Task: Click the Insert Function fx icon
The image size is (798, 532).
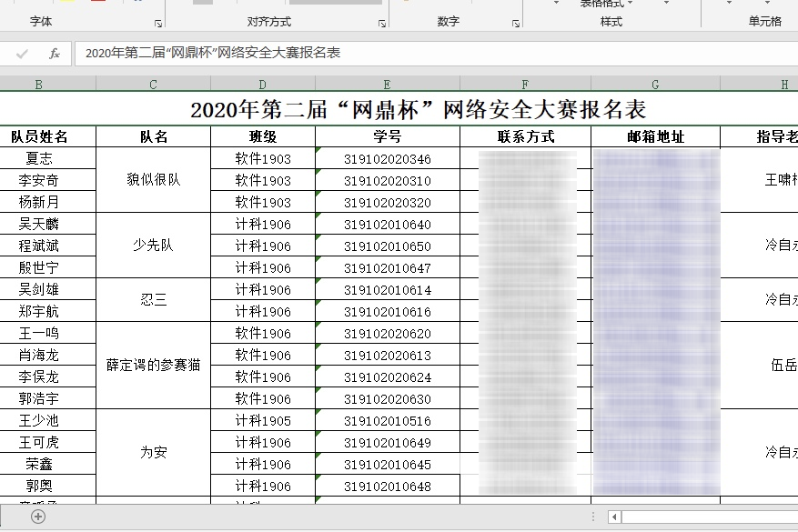Action: pos(55,52)
